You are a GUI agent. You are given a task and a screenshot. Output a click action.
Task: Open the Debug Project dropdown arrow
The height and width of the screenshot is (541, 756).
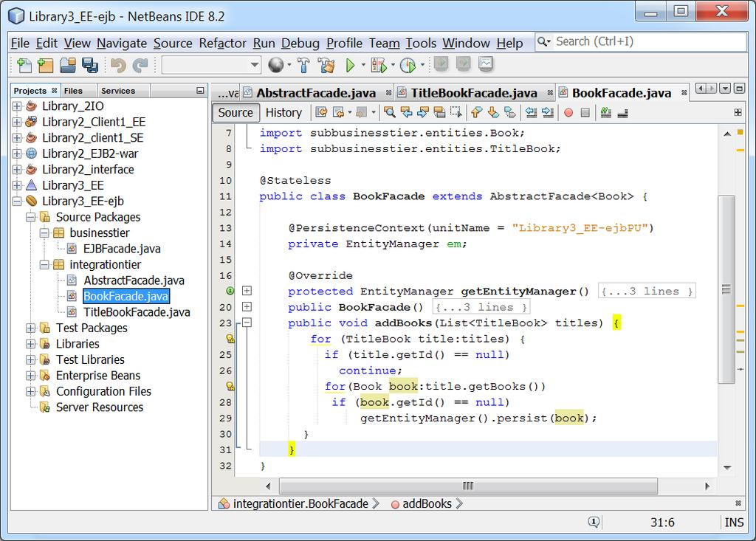[x=393, y=65]
